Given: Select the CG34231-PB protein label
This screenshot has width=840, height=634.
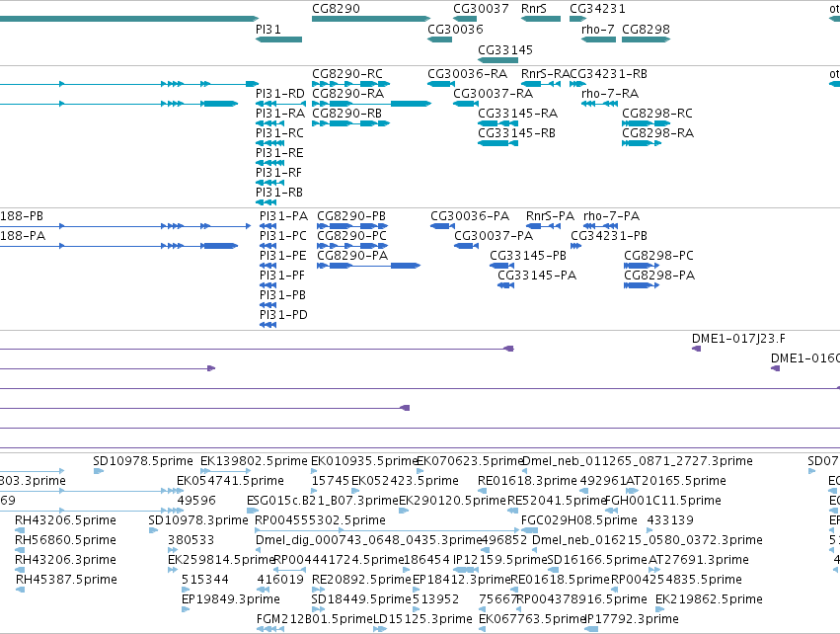Looking at the screenshot, I should click(x=609, y=236).
